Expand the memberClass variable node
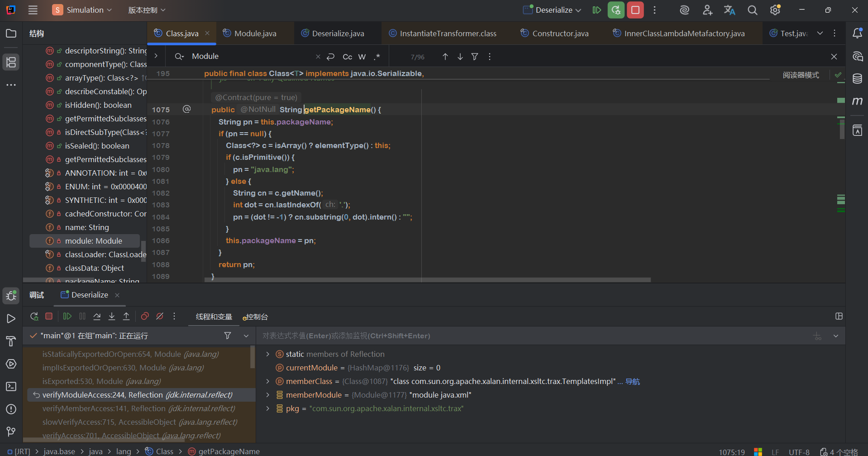 point(267,381)
